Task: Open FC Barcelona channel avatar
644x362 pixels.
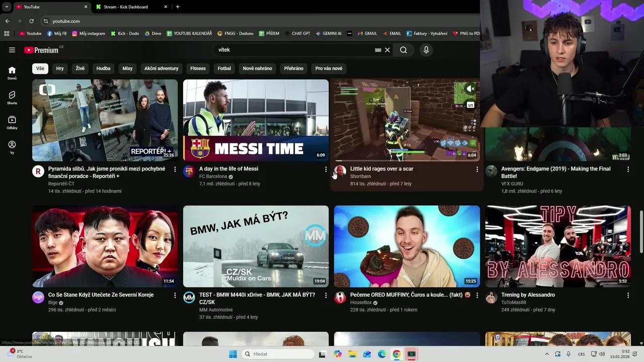Action: click(189, 171)
